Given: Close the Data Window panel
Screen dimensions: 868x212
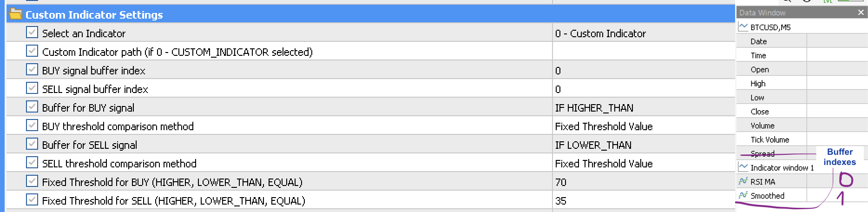Looking at the screenshot, I should click(x=861, y=13).
